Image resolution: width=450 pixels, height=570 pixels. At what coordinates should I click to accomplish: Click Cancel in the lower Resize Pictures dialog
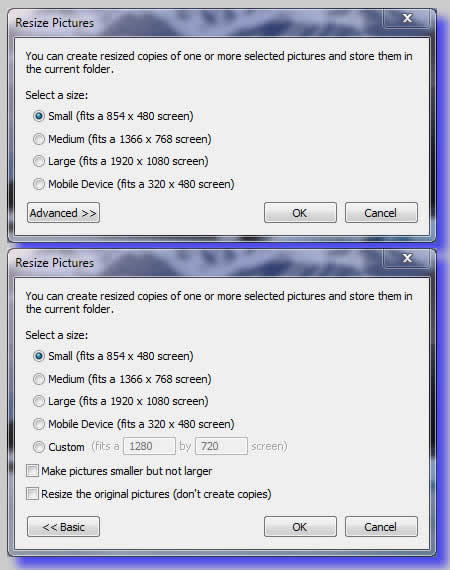coord(381,527)
